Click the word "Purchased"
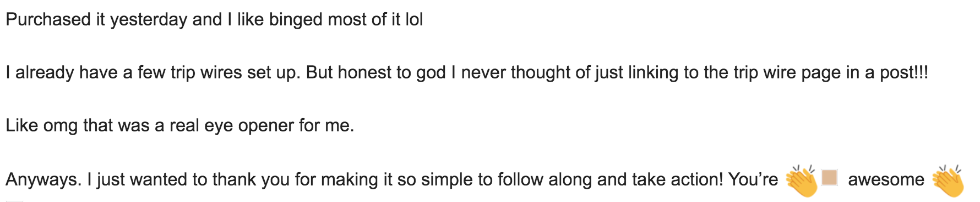Viewport: 980px width, 202px height. (x=48, y=19)
